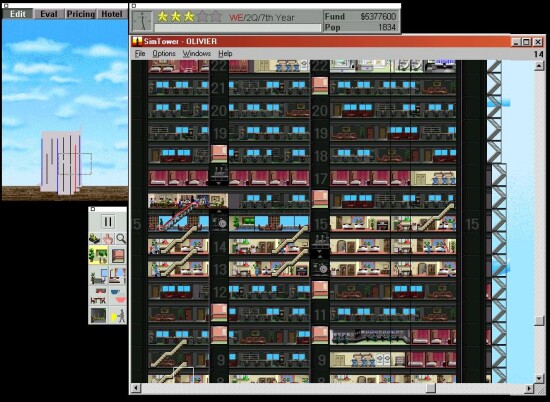Select the security and services tool

[x=118, y=315]
